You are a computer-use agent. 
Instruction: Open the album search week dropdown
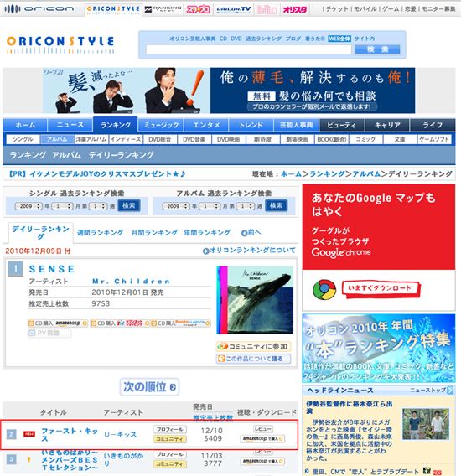click(x=245, y=206)
